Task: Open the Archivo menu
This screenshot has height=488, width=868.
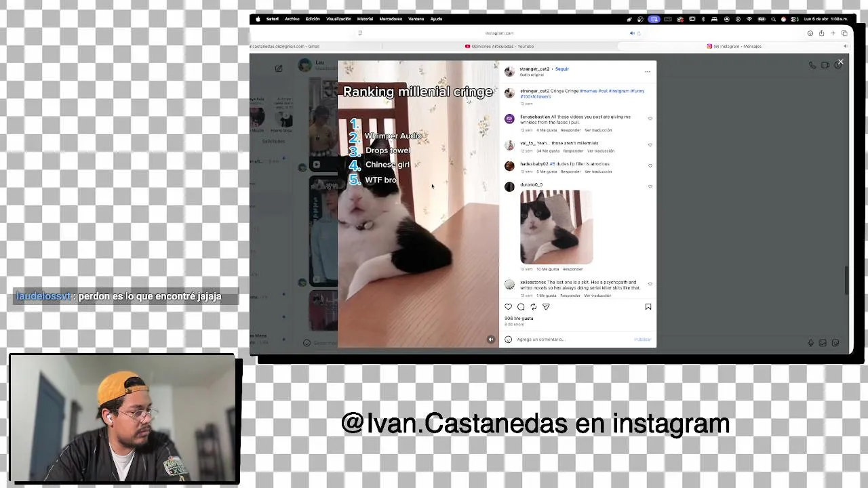Action: click(x=292, y=19)
